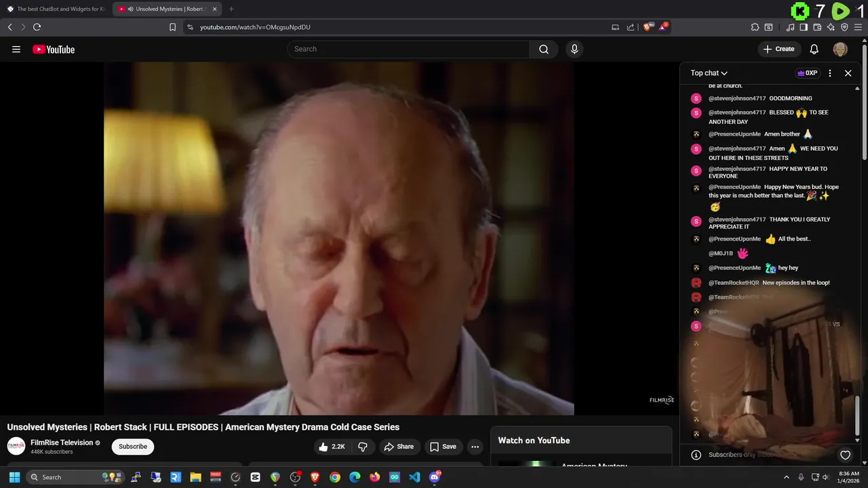This screenshot has height=488, width=868.
Task: Open Brave Leo AI sparkle icon
Action: (831, 27)
